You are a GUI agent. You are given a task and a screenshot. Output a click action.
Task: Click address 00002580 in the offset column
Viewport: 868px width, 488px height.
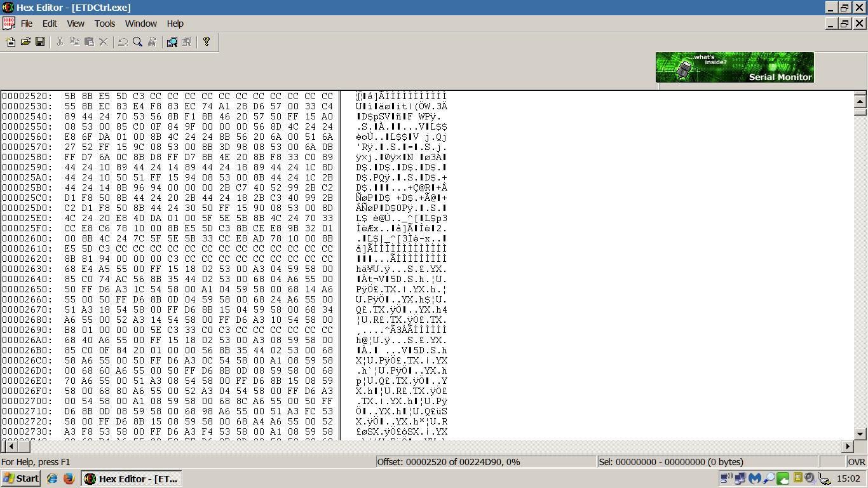27,157
